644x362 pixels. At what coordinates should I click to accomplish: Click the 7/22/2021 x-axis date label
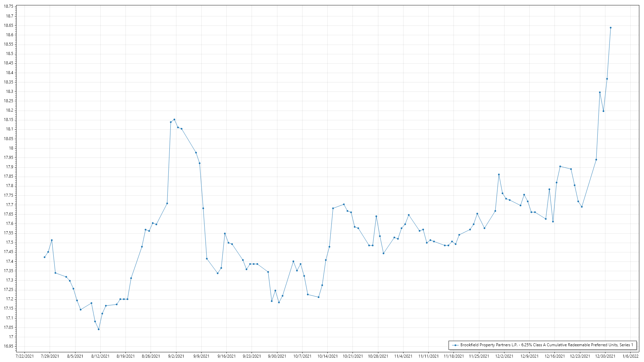pyautogui.click(x=25, y=356)
